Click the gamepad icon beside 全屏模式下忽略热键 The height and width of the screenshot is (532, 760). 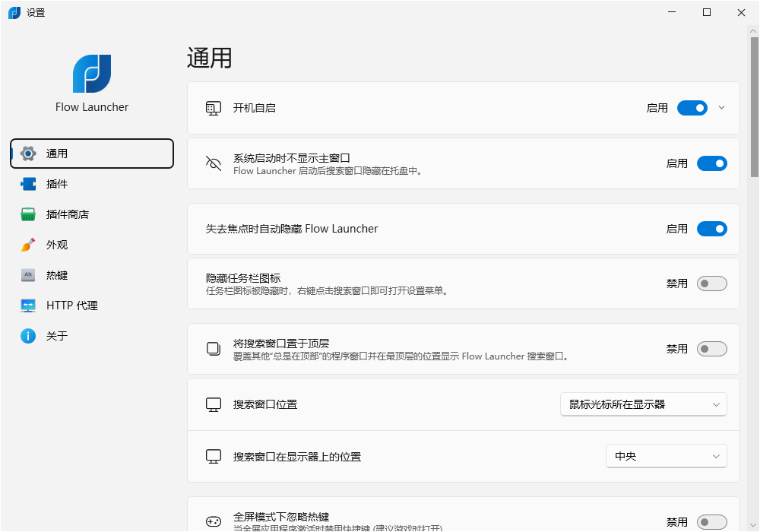(x=214, y=522)
